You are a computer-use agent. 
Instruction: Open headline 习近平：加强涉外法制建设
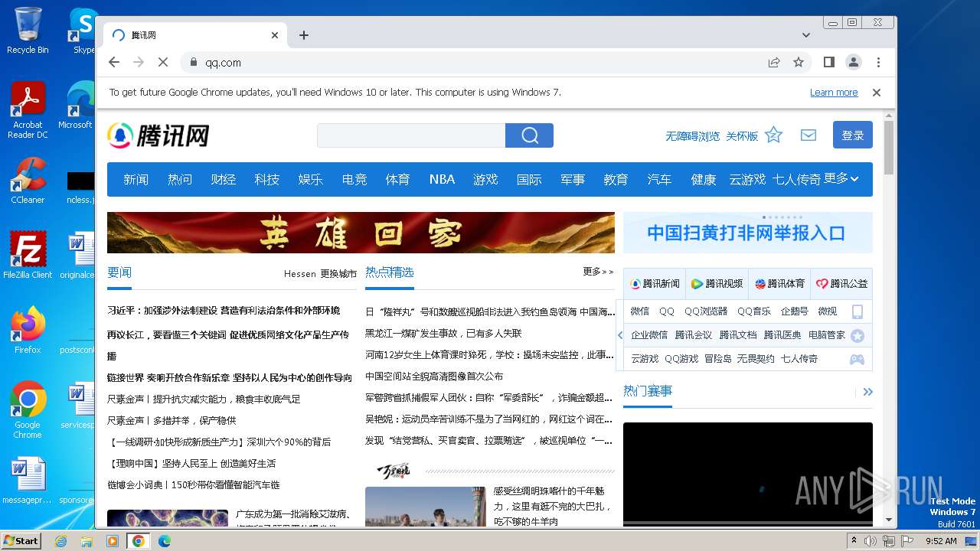coord(224,311)
